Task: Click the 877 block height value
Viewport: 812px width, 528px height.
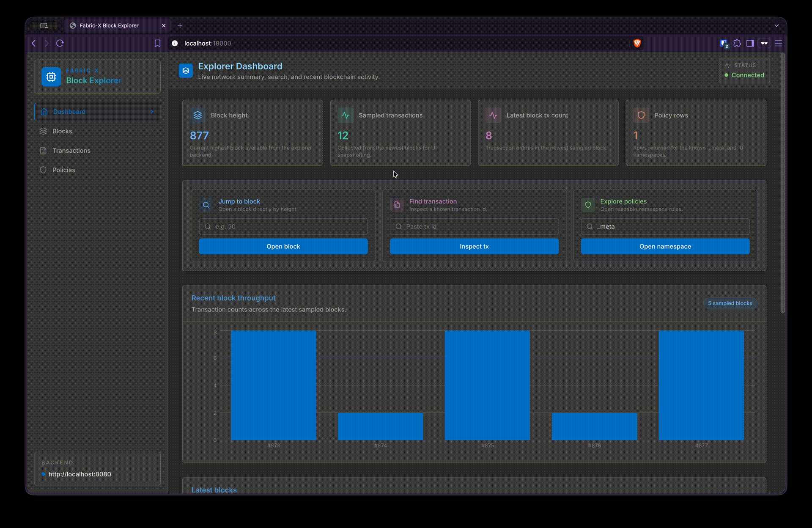Action: pos(199,135)
